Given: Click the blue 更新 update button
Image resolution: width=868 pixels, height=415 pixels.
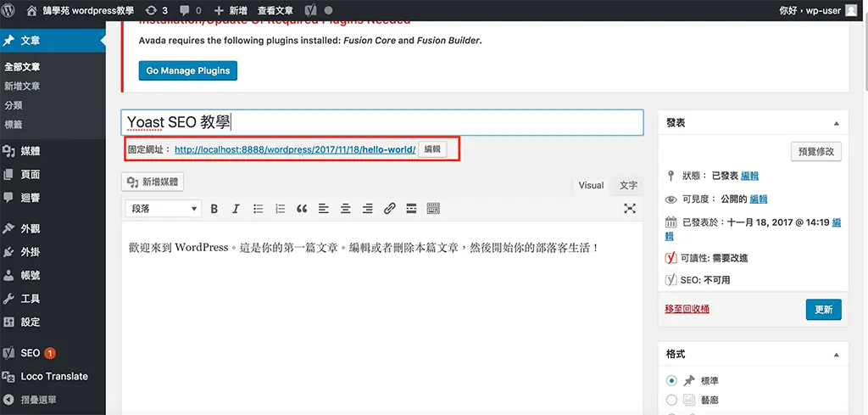Looking at the screenshot, I should click(x=823, y=310).
